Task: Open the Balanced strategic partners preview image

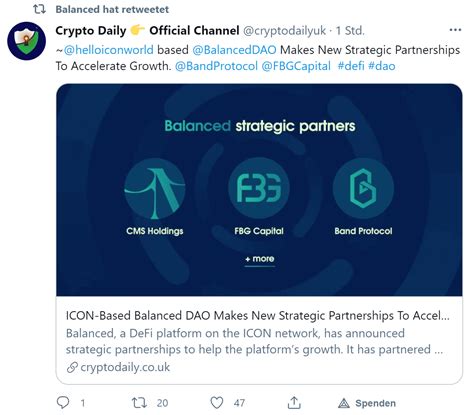Action: (259, 190)
